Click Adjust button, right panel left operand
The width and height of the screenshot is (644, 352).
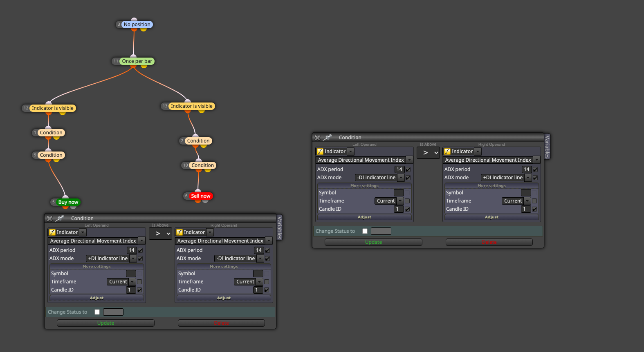coord(364,217)
